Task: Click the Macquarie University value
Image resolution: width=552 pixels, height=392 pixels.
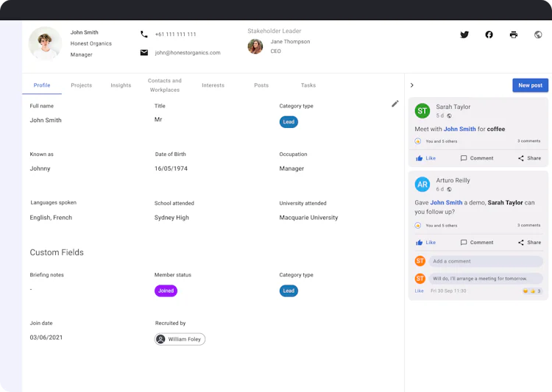Action: (308, 218)
